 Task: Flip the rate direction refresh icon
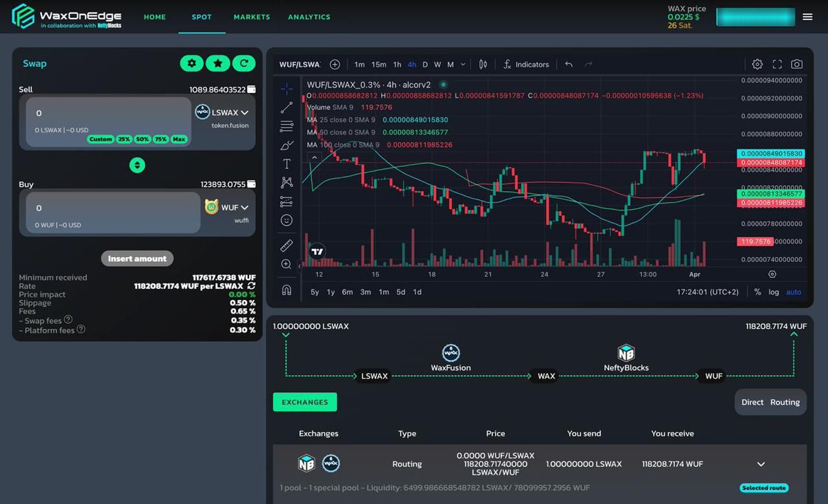pyautogui.click(x=251, y=285)
